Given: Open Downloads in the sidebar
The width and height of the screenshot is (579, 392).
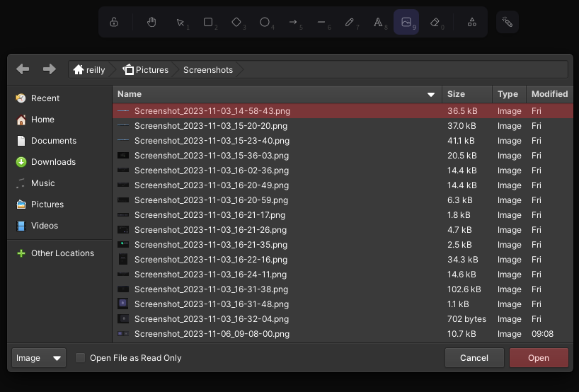Looking at the screenshot, I should click(59, 161).
